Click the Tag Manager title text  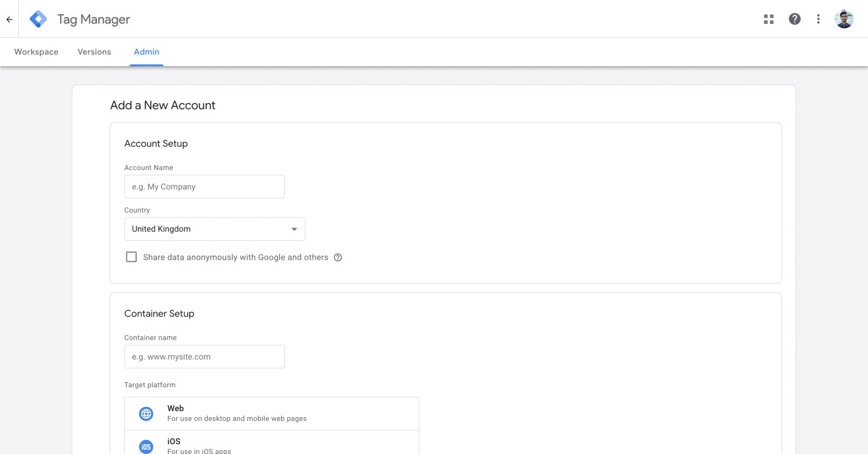94,20
